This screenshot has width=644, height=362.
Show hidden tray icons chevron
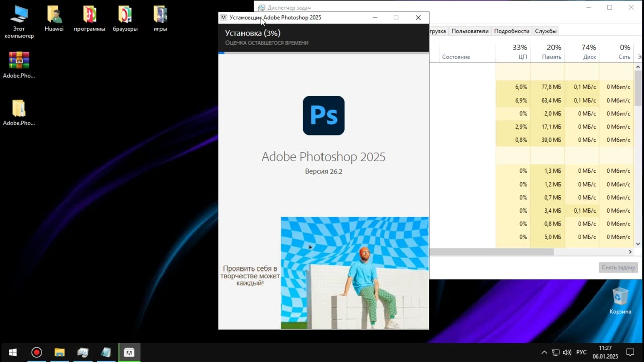pos(544,352)
